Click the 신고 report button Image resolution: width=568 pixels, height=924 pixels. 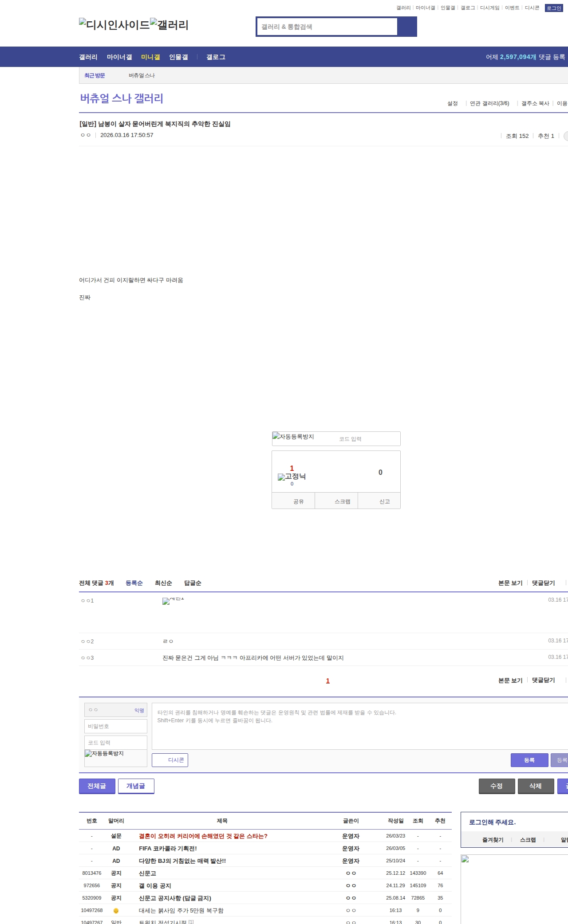pos(384,501)
